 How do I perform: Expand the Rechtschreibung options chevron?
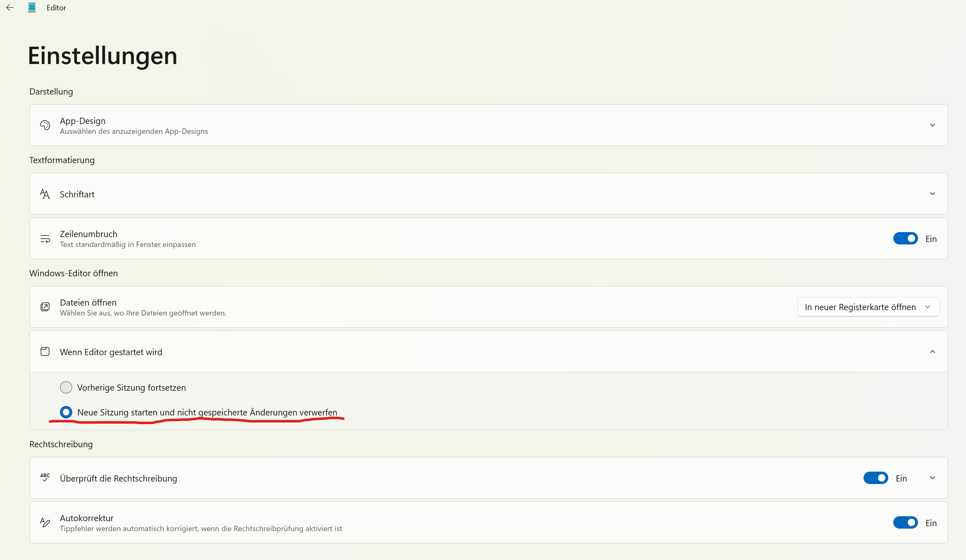(x=932, y=478)
